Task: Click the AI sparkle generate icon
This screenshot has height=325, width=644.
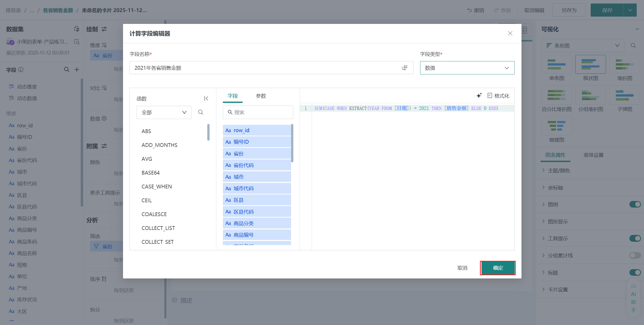Action: click(479, 96)
